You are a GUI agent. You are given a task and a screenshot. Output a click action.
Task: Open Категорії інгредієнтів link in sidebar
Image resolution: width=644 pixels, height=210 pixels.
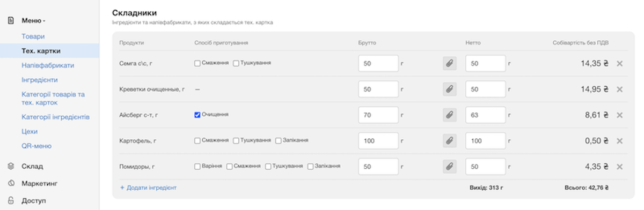(x=55, y=117)
